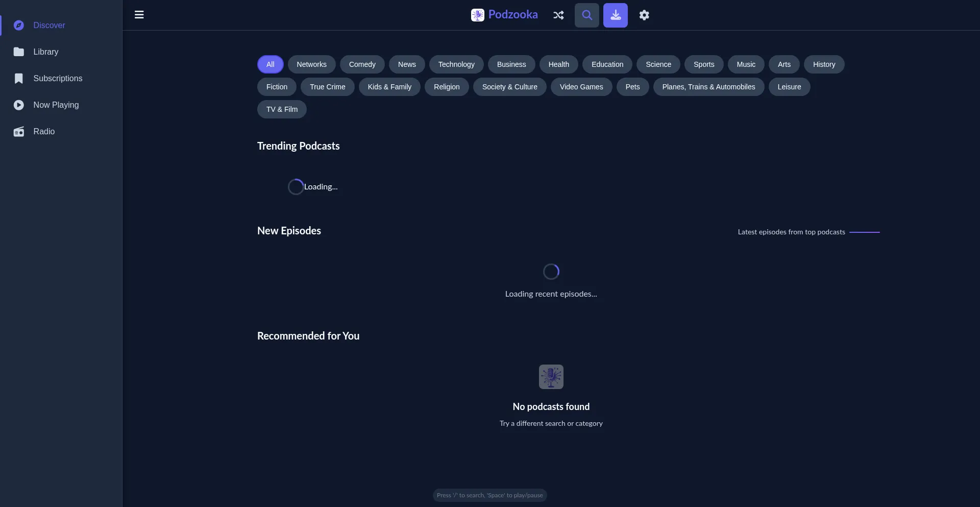Click the No podcasts found placeholder image
Screen dimensions: 980x507
pos(551,377)
